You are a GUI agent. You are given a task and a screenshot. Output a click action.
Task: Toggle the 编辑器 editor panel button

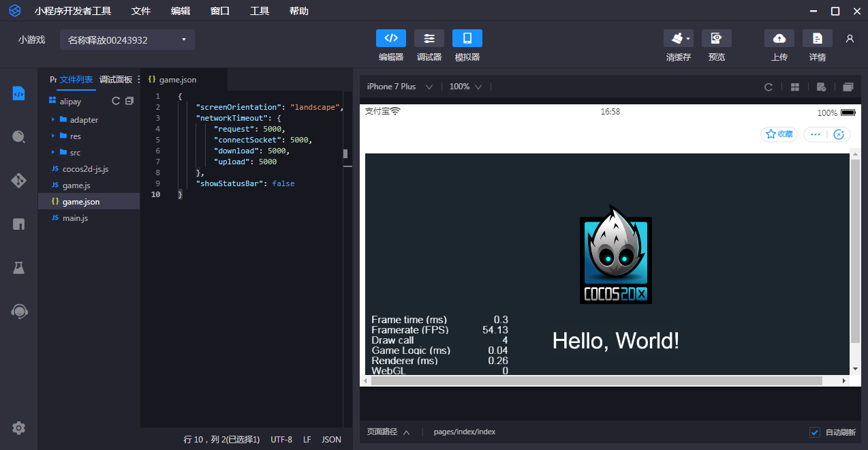pos(391,38)
